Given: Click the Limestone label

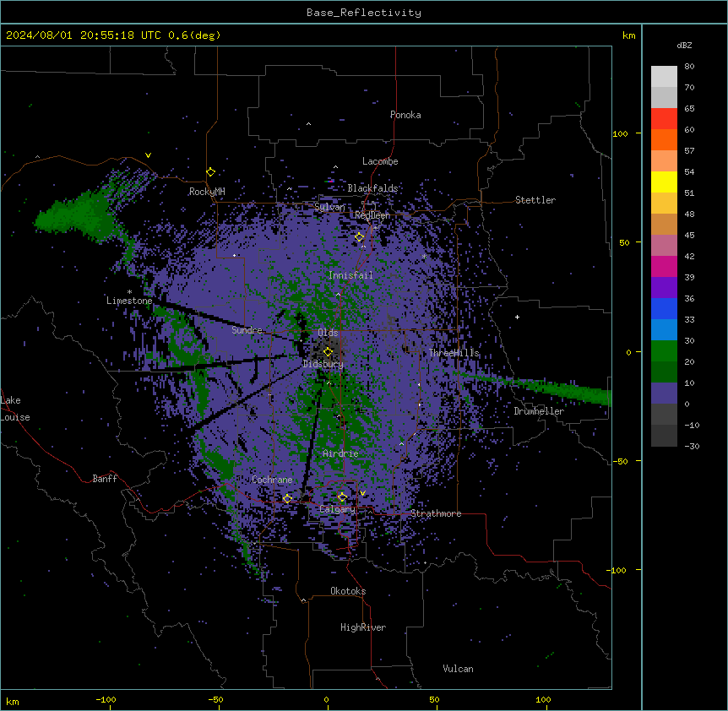Looking at the screenshot, I should 129,301.
